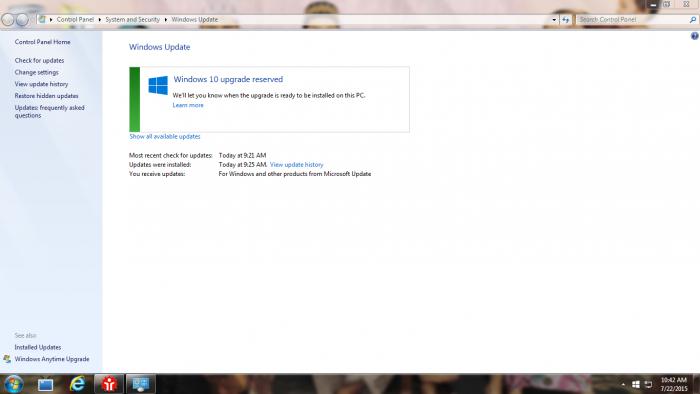The height and width of the screenshot is (394, 700).
Task: Select the Windows Update breadcrumb
Action: pos(195,20)
